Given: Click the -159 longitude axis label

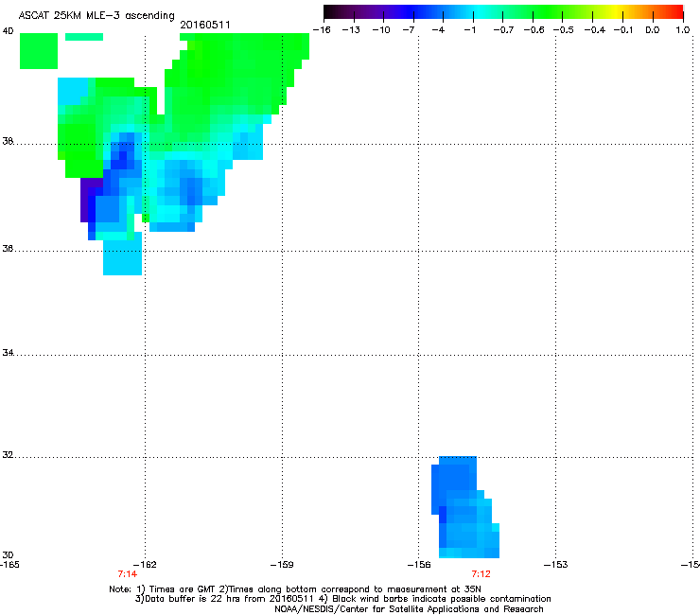Looking at the screenshot, I should click(x=282, y=565).
